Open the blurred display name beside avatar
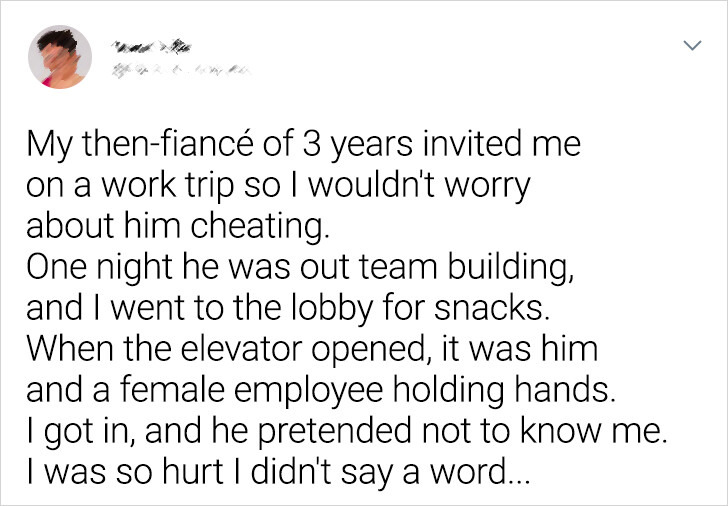The image size is (728, 506). 150,46
